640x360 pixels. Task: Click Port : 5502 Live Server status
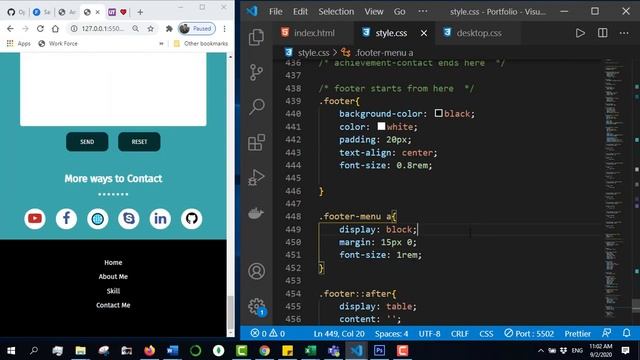[529, 333]
